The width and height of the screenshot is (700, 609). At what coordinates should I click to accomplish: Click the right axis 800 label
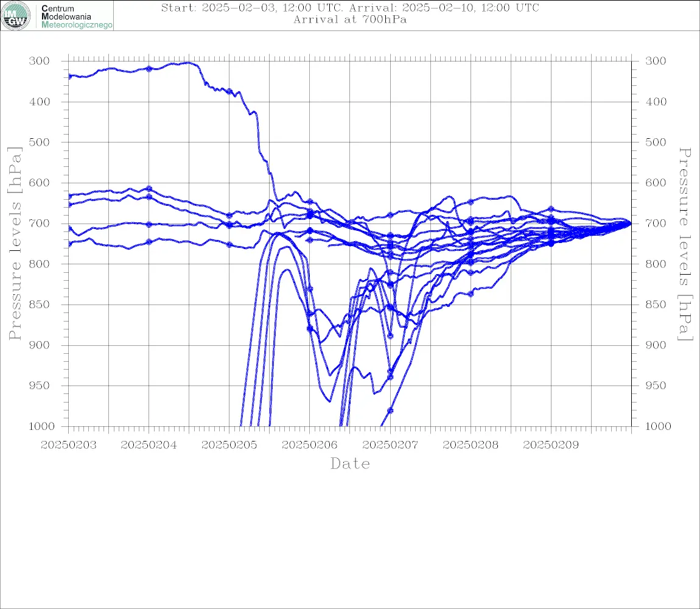pos(656,264)
